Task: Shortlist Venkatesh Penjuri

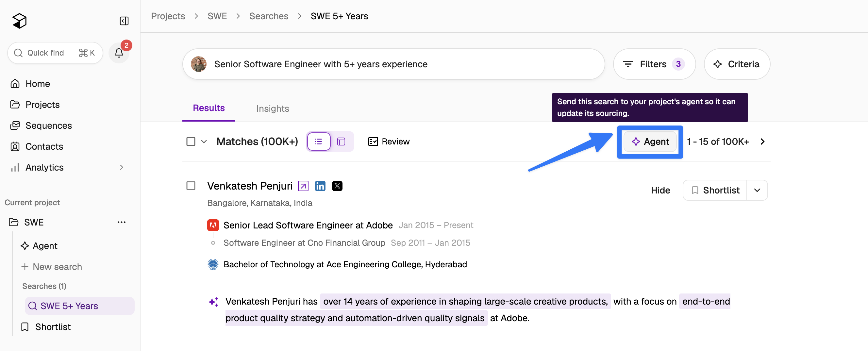Action: tap(715, 190)
